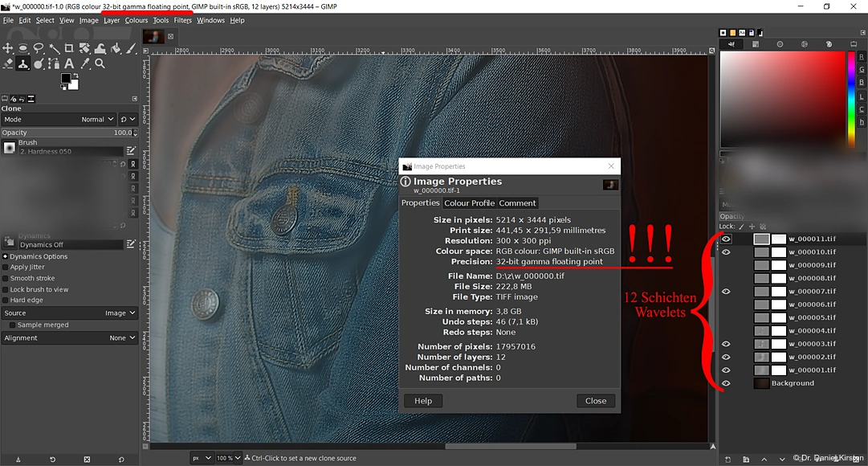Image resolution: width=868 pixels, height=466 pixels.
Task: Create a new layer in Layers panel
Action: pos(728,460)
